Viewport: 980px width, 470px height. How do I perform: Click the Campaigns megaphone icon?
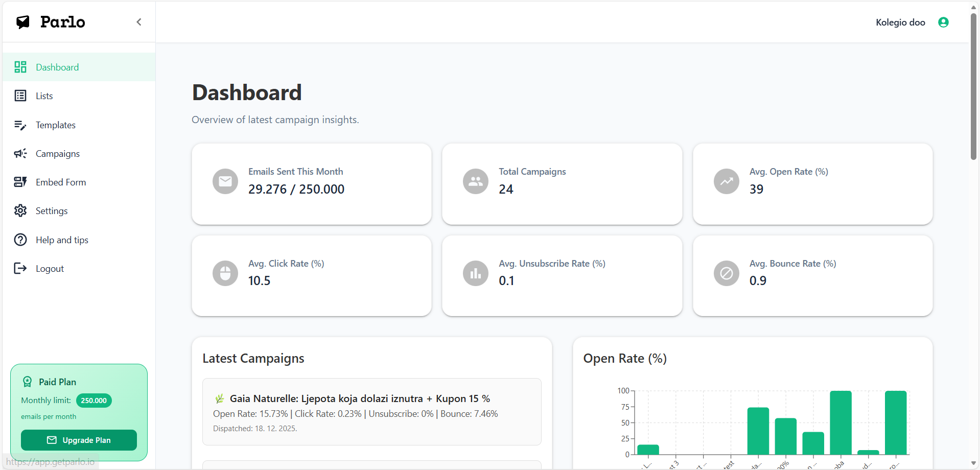pos(20,154)
